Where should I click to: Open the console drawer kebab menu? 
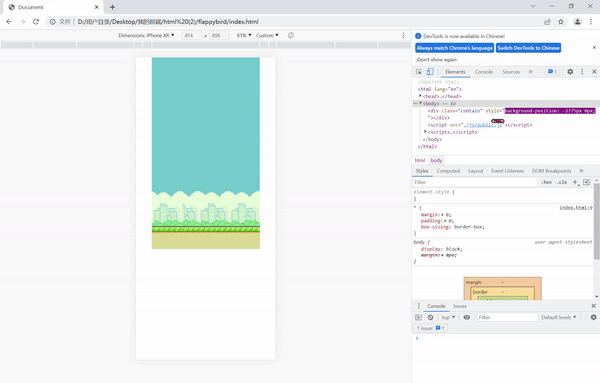pyautogui.click(x=419, y=306)
